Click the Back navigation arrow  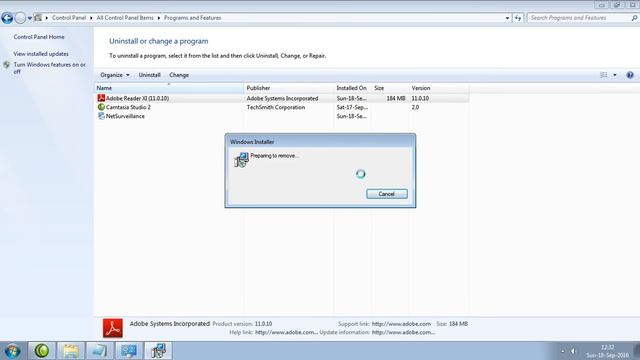tap(7, 18)
